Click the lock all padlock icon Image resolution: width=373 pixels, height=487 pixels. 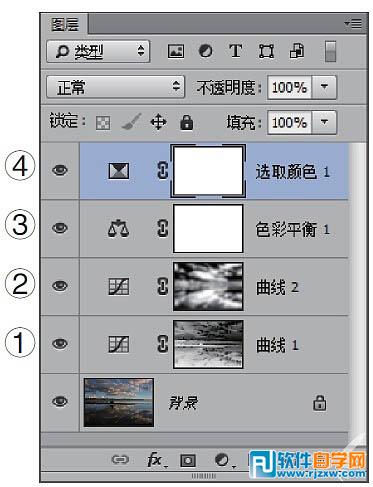point(187,122)
